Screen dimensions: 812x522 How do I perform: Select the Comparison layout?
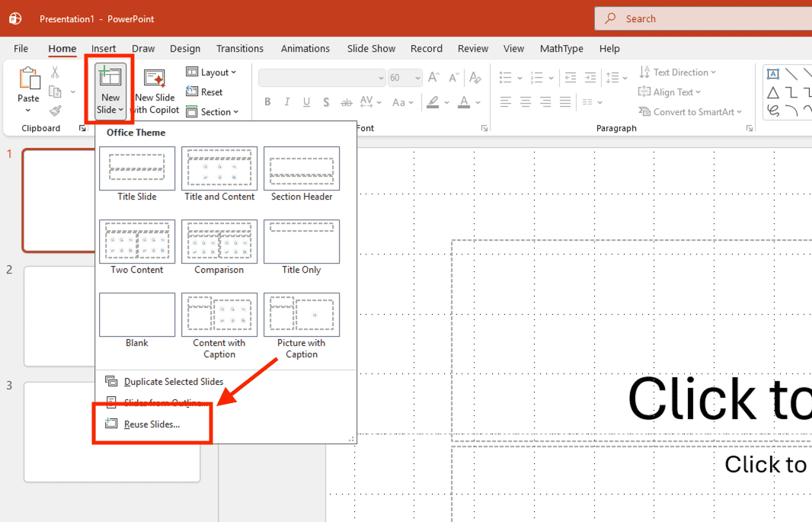click(x=219, y=247)
